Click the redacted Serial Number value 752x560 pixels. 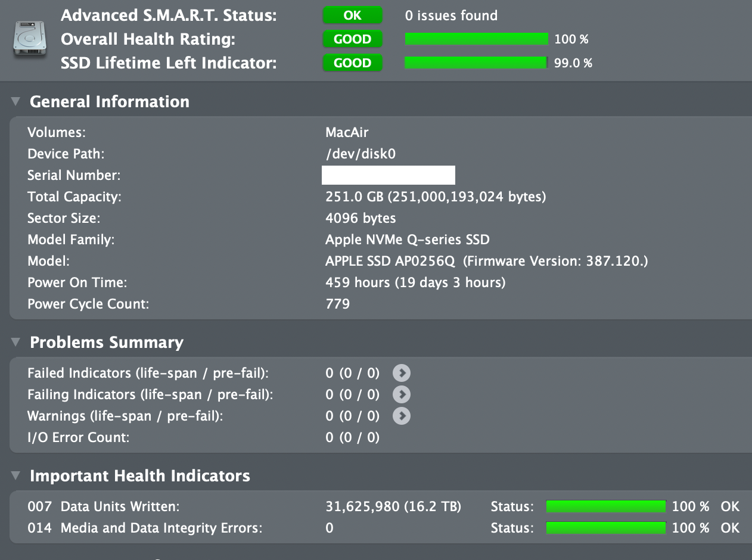pyautogui.click(x=389, y=175)
